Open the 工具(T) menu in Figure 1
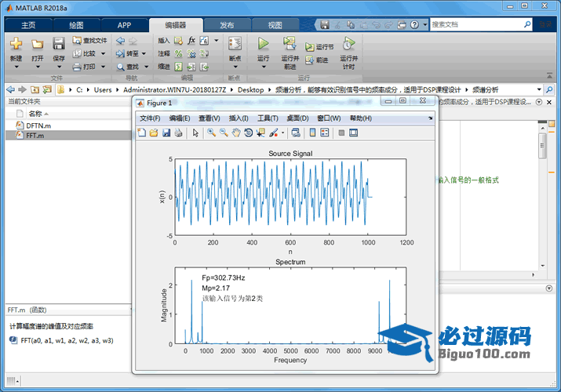This screenshot has width=561, height=392. (268, 118)
